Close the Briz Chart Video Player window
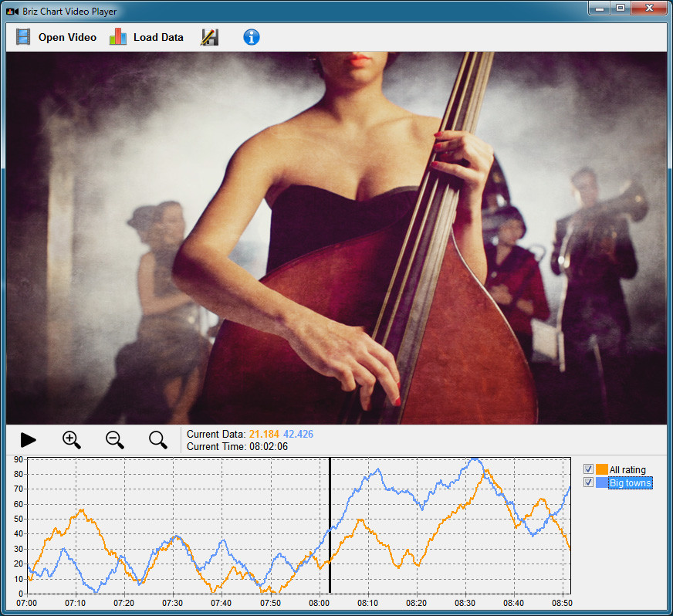The width and height of the screenshot is (673, 616). point(649,8)
